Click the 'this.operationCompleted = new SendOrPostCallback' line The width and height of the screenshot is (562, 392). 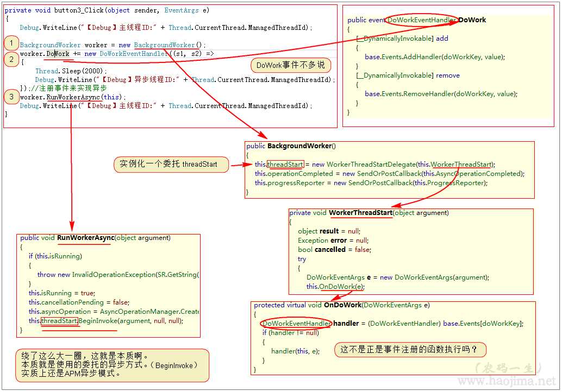tap(390, 174)
